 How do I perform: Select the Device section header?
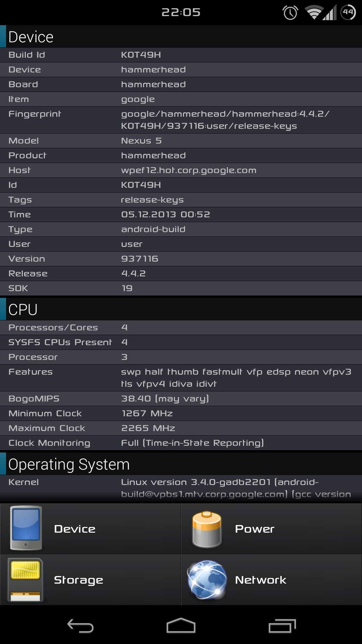click(181, 37)
